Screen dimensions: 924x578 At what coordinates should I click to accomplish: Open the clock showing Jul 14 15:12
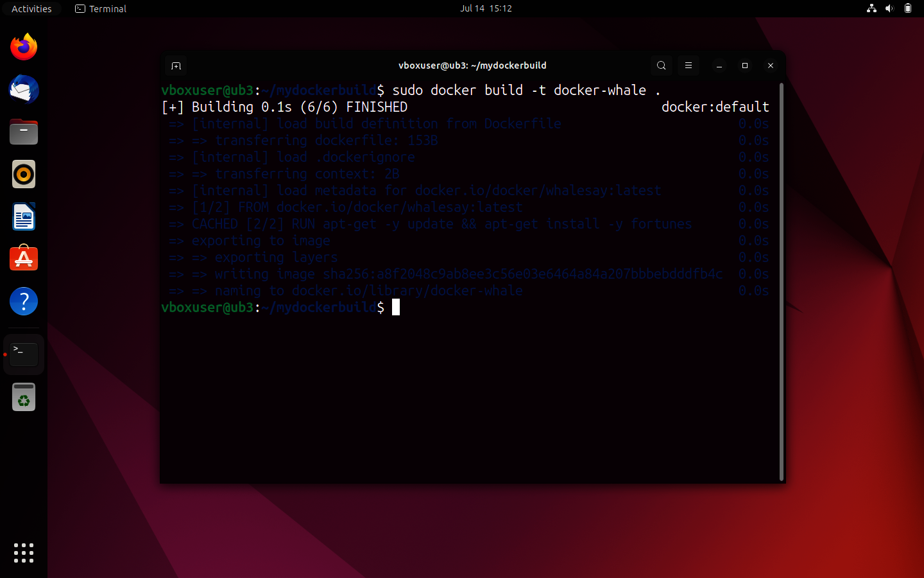pos(486,8)
